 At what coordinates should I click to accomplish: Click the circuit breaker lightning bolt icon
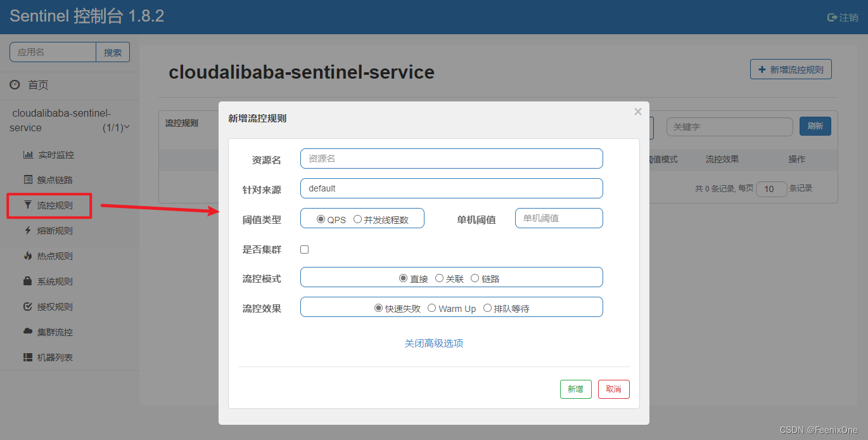(28, 231)
